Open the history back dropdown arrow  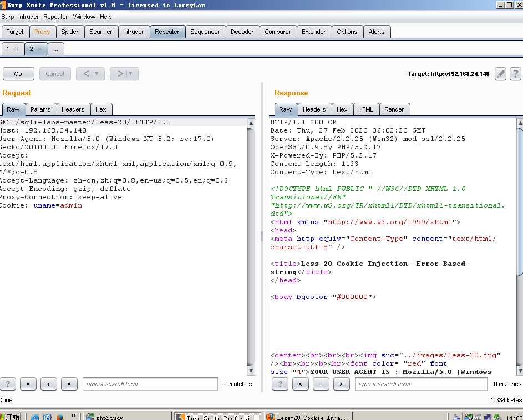(98, 74)
